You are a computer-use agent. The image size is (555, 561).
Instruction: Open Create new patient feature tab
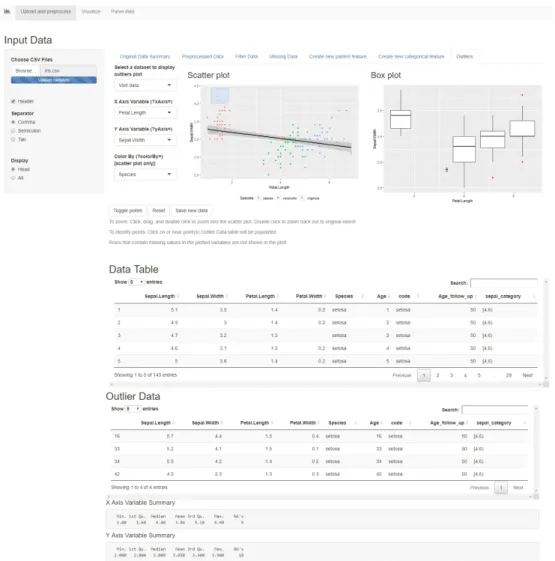coord(338,57)
